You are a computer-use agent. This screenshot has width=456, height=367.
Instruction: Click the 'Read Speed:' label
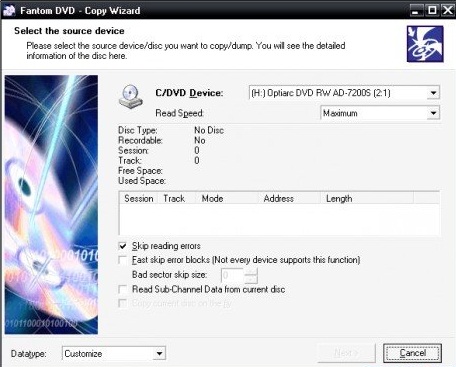click(x=180, y=113)
